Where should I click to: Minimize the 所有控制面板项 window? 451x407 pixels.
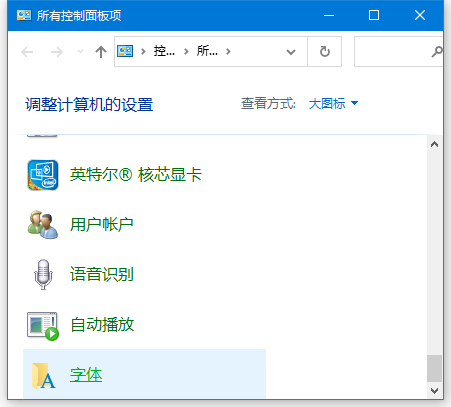[x=329, y=15]
